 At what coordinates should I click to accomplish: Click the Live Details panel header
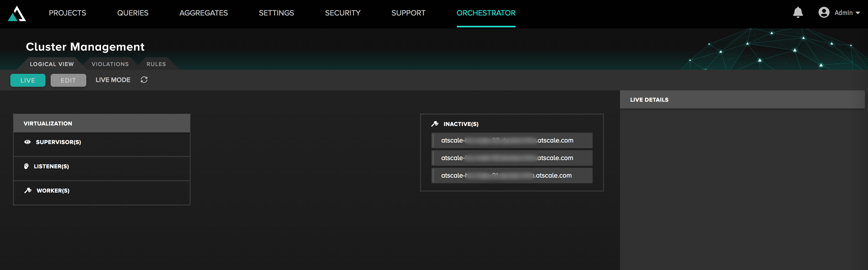tap(742, 100)
